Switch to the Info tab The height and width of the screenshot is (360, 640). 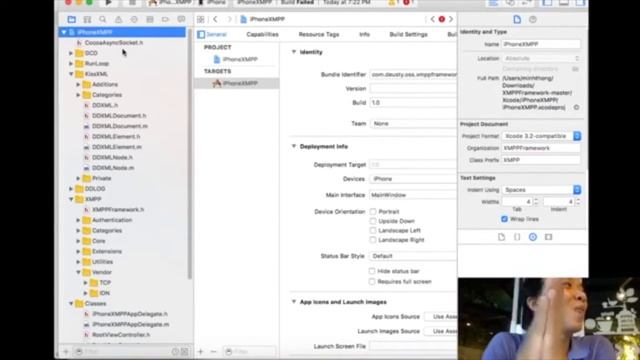pyautogui.click(x=364, y=34)
